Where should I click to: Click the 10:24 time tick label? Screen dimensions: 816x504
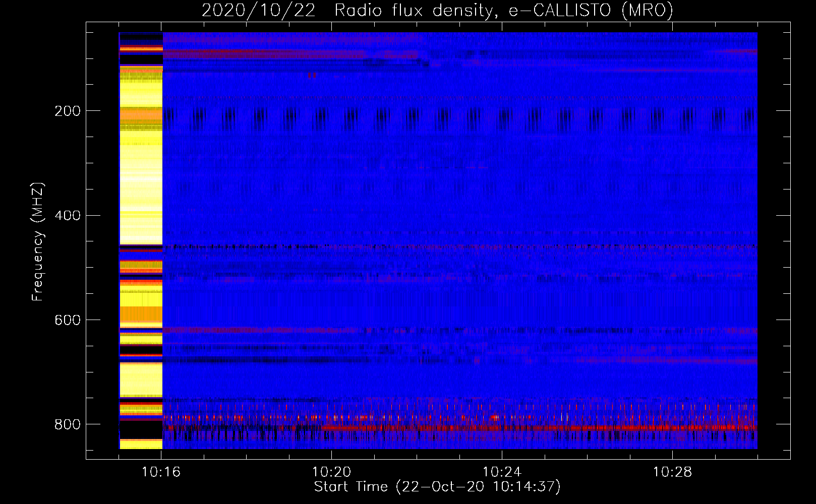coord(502,472)
